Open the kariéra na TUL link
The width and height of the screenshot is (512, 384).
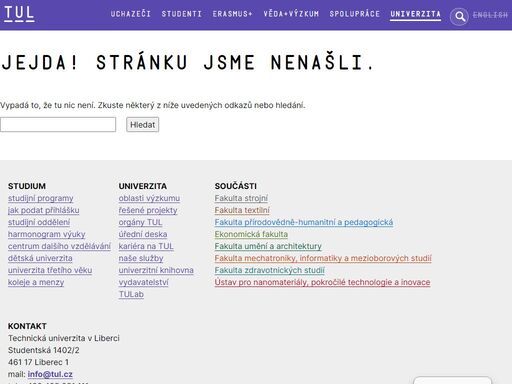click(146, 246)
